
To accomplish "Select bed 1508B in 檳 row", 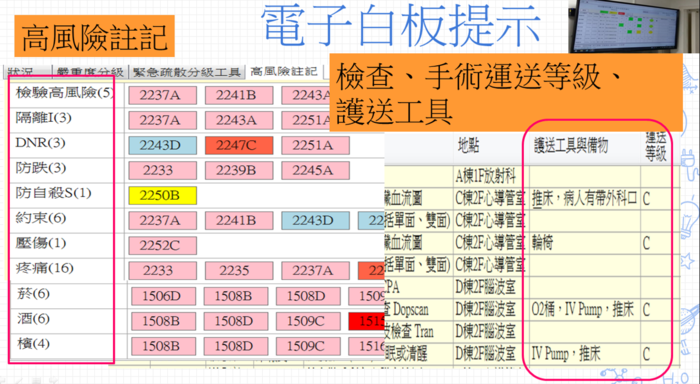I will tap(163, 346).
